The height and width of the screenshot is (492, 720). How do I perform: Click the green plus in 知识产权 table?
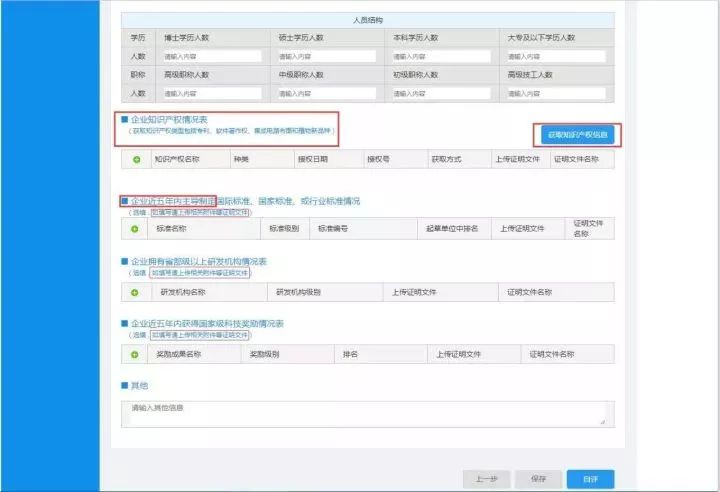136,159
